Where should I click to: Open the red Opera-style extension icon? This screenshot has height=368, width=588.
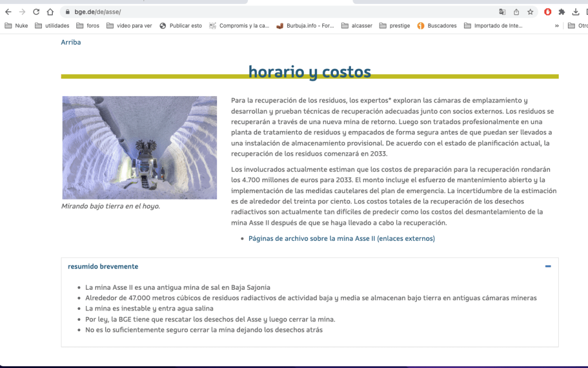coord(548,11)
